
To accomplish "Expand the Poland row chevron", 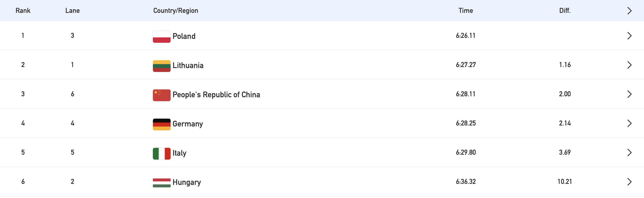I will tap(629, 36).
